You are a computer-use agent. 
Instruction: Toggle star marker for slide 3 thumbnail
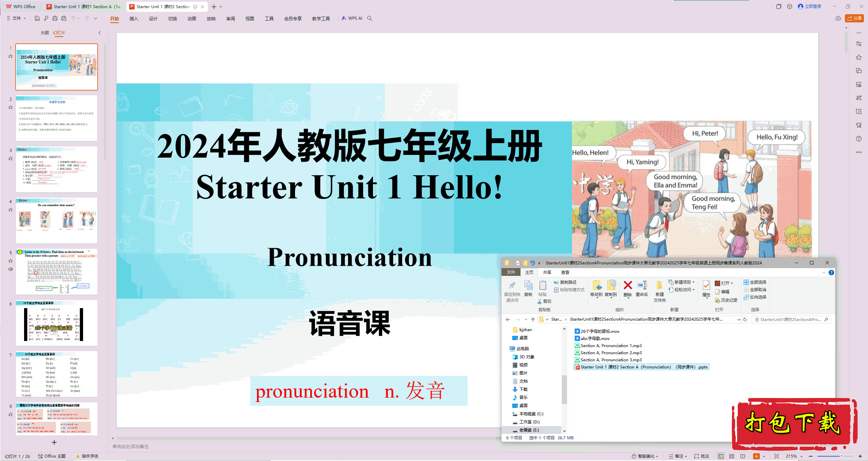pos(11,159)
